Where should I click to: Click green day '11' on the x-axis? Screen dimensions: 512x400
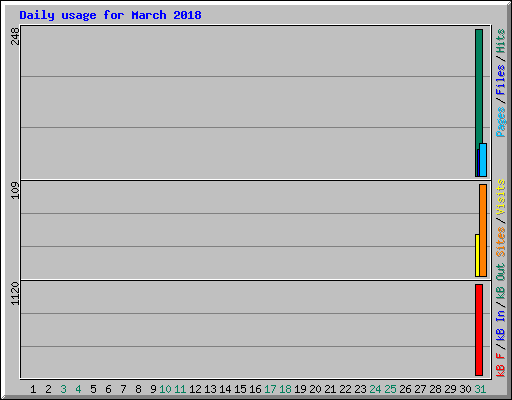pyautogui.click(x=180, y=389)
